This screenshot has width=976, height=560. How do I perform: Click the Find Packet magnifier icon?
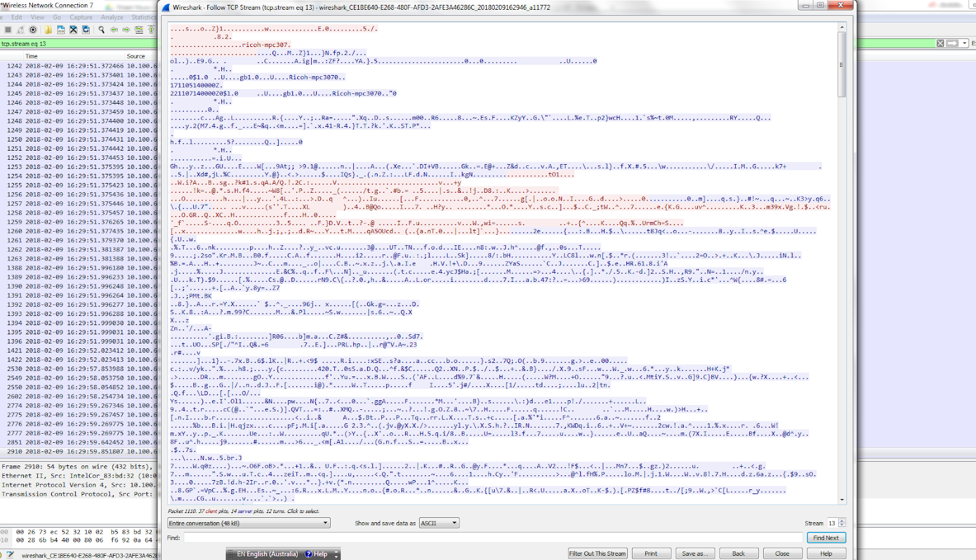[x=101, y=29]
